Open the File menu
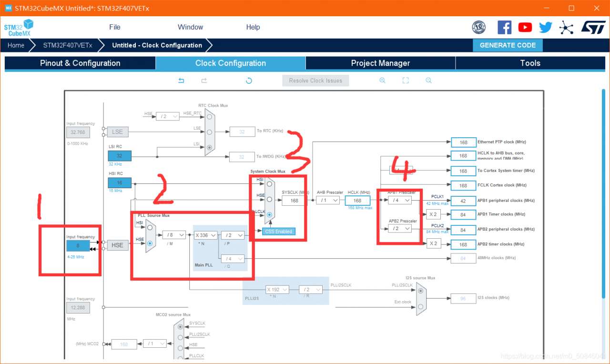 coord(115,27)
